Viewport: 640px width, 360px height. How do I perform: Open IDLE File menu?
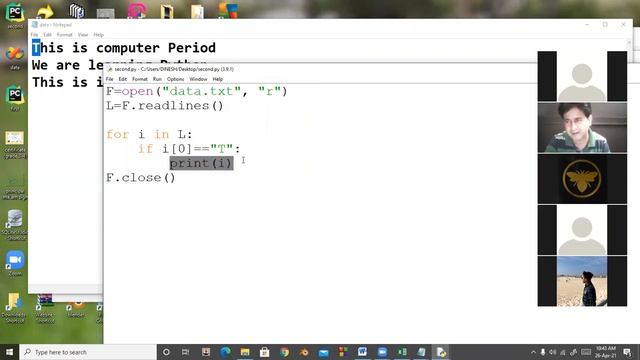(110, 79)
